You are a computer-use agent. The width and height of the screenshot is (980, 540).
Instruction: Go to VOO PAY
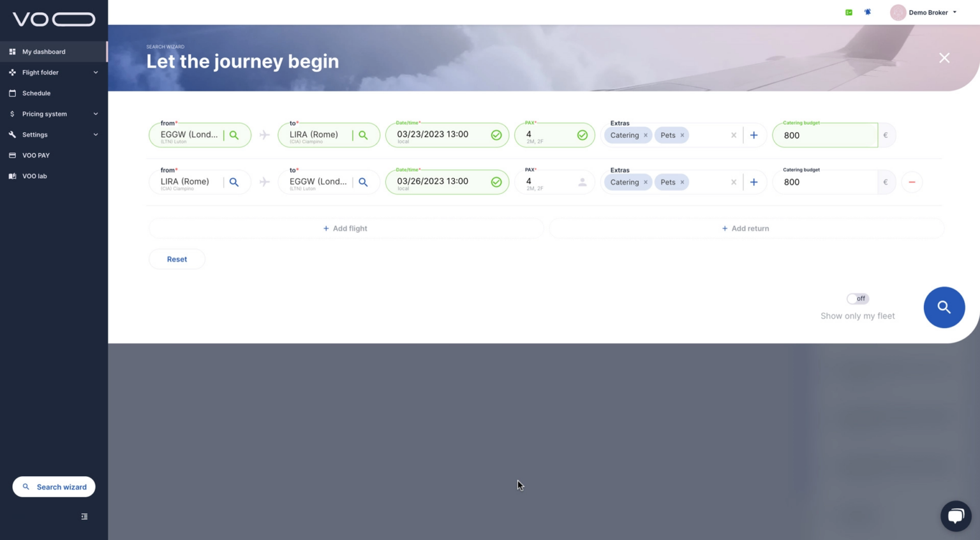(36, 156)
